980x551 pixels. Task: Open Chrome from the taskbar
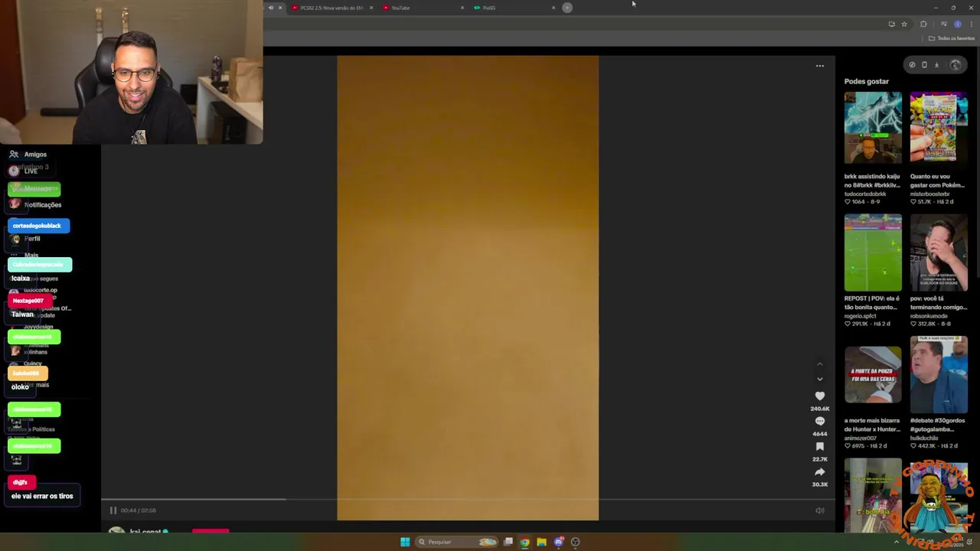coord(524,542)
